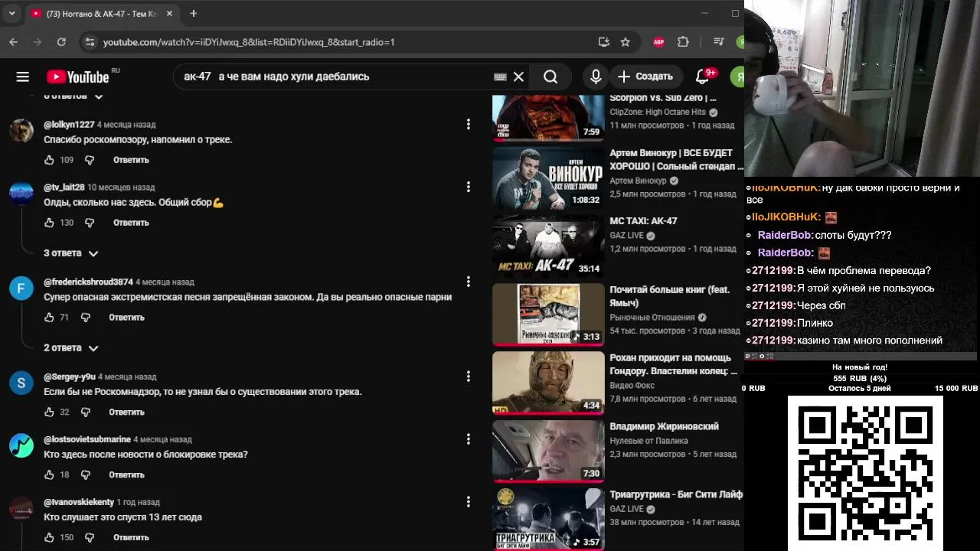This screenshot has height=551, width=980.
Task: Open the YouTube hamburger guide menu
Action: 23,77
